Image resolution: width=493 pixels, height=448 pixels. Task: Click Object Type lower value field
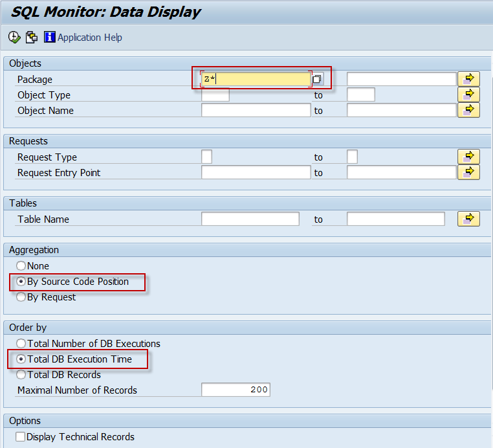click(215, 95)
